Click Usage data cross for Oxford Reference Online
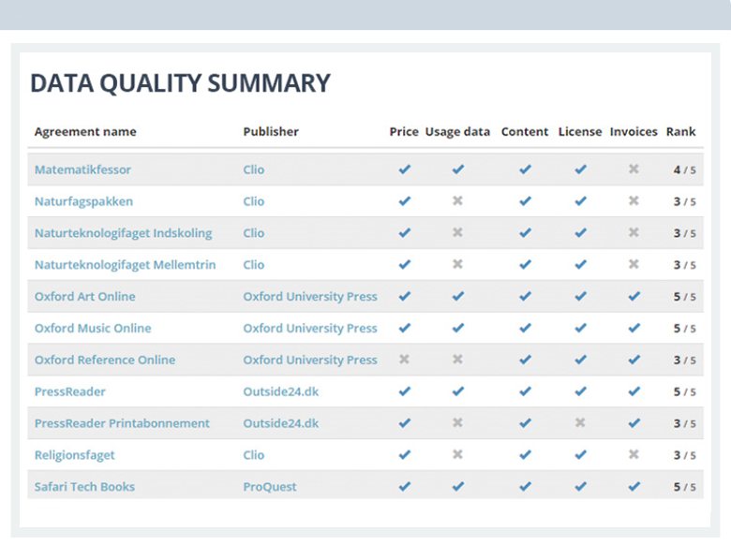The width and height of the screenshot is (731, 560). pos(457,359)
